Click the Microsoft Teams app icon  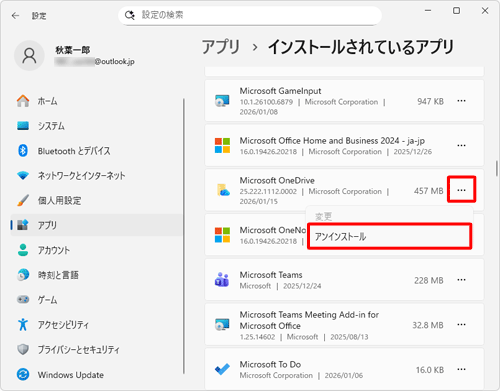222,280
